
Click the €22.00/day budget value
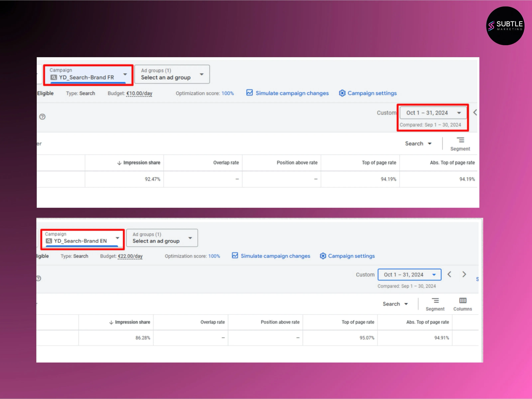coord(130,256)
